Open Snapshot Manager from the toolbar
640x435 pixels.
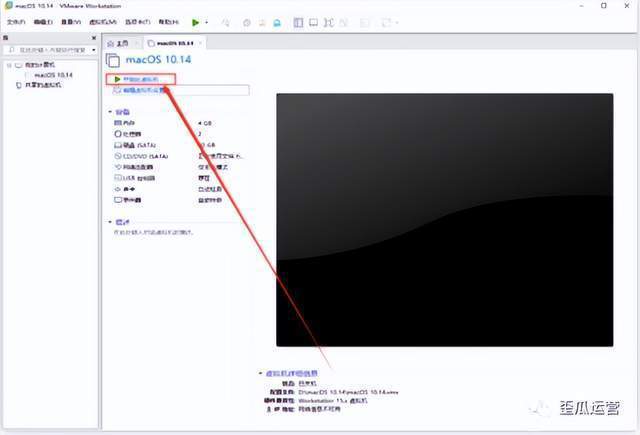277,23
